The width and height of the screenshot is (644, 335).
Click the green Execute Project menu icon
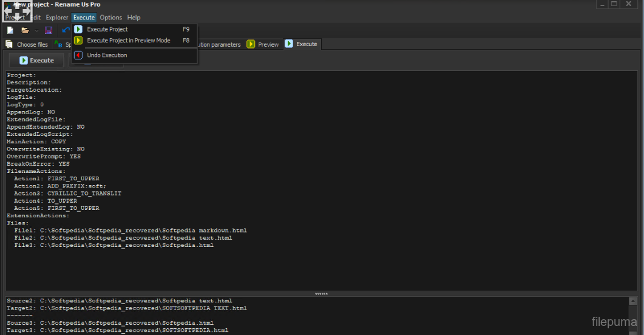[78, 29]
